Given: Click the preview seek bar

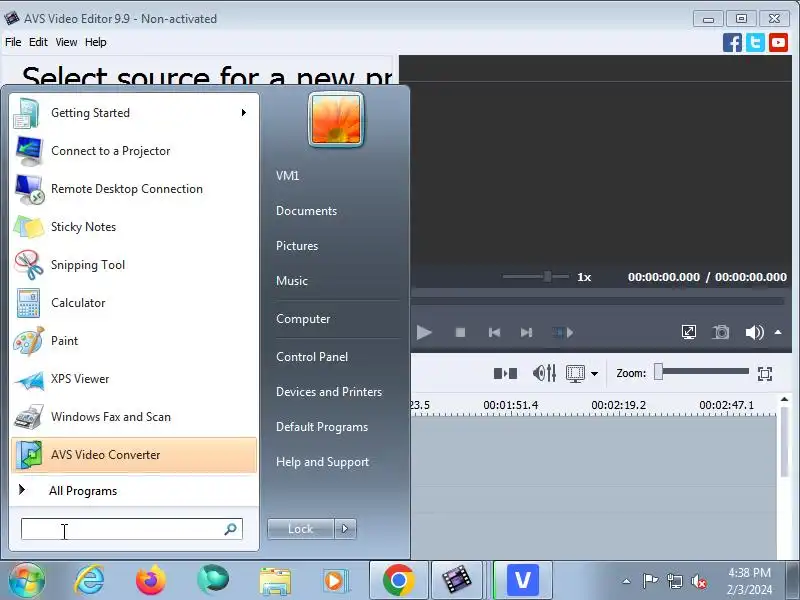Looking at the screenshot, I should [x=597, y=301].
